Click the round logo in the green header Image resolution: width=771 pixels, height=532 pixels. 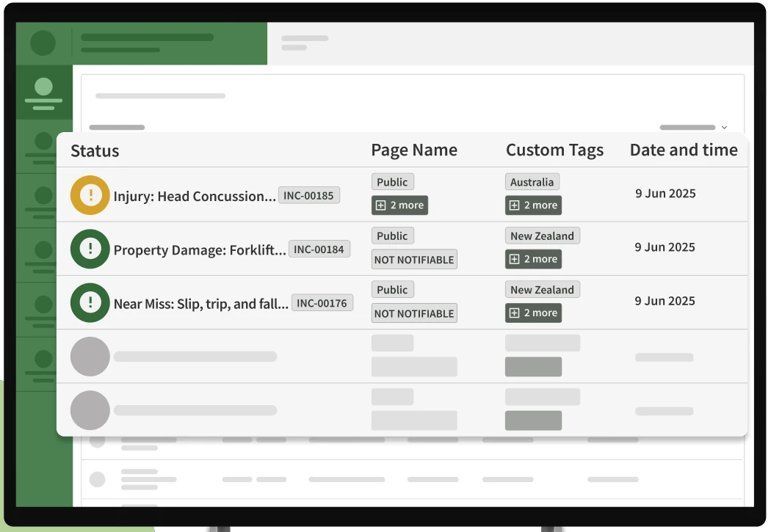pyautogui.click(x=43, y=43)
